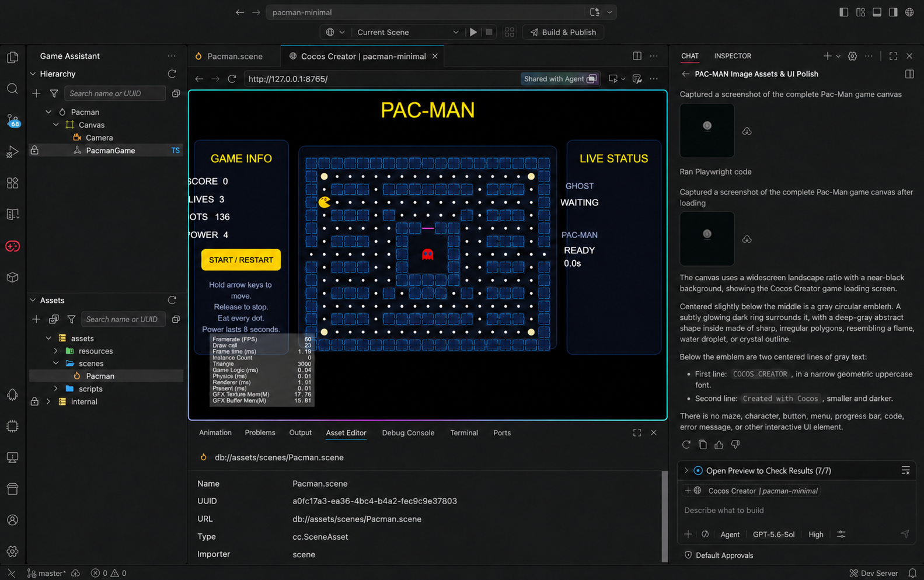Screen dimensions: 924x580
Task: Open the Search icon in activity bar
Action: tap(12, 89)
